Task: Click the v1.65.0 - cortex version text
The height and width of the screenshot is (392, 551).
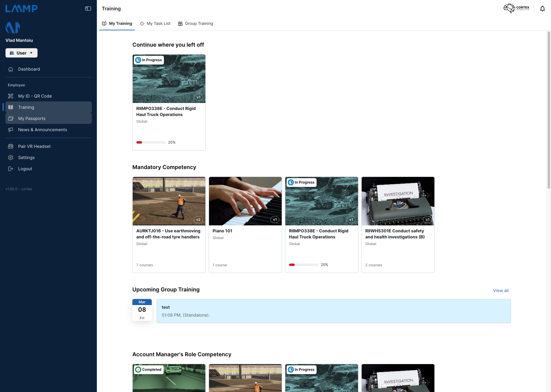Action: [x=19, y=189]
